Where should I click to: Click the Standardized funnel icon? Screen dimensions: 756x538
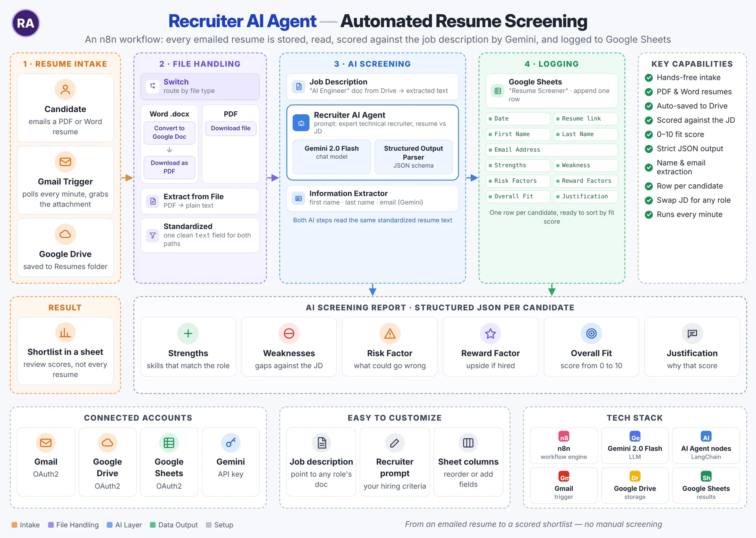coord(153,236)
